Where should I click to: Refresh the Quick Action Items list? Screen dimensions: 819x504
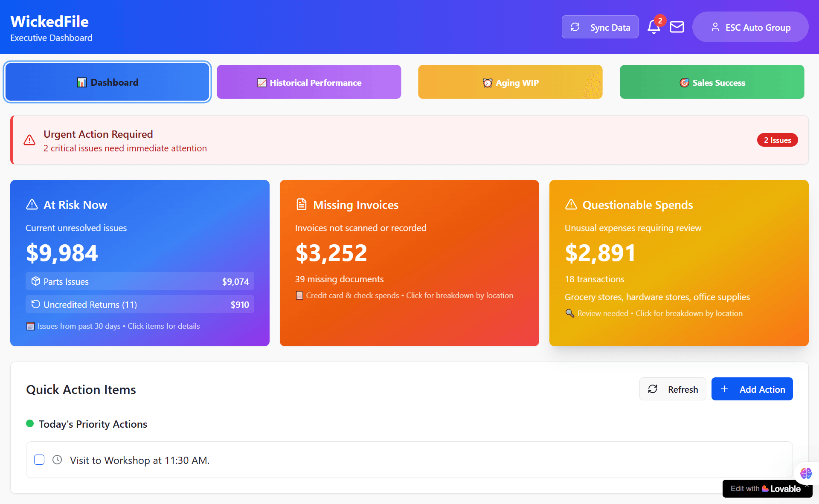click(673, 389)
